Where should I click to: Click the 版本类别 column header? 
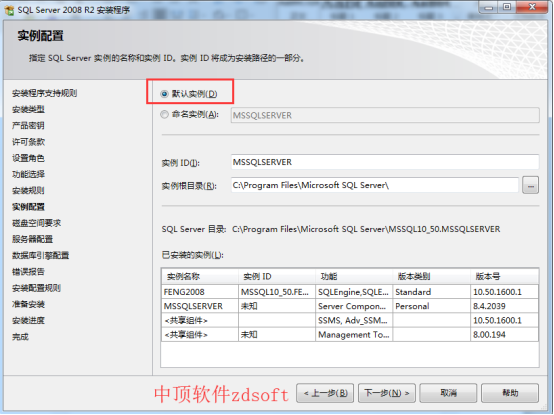(431, 277)
